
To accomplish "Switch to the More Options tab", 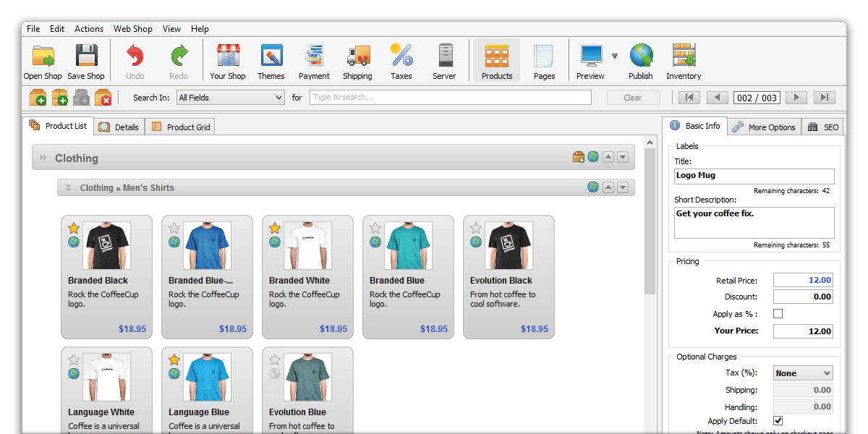I will click(x=764, y=127).
